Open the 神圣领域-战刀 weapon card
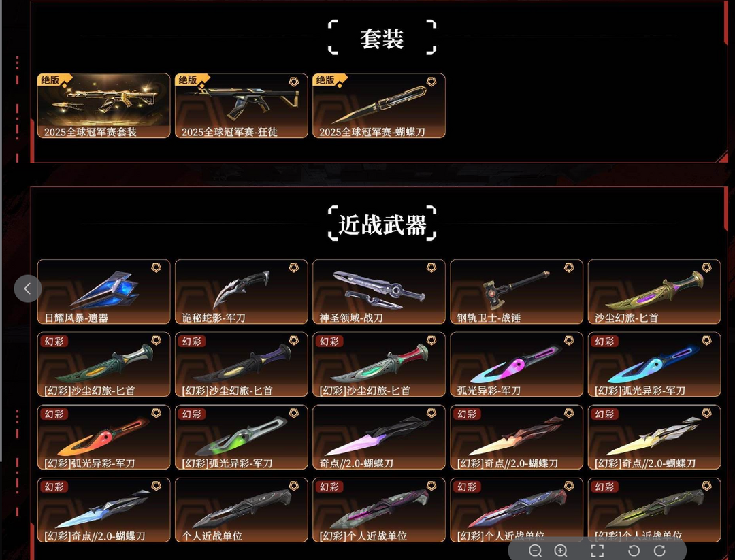The image size is (735, 560). coord(379,291)
